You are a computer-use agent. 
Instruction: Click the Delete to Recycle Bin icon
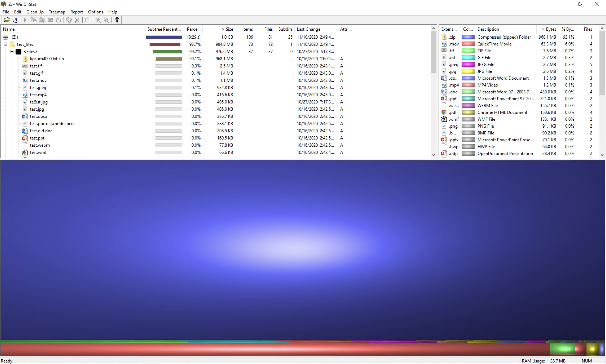pos(69,20)
